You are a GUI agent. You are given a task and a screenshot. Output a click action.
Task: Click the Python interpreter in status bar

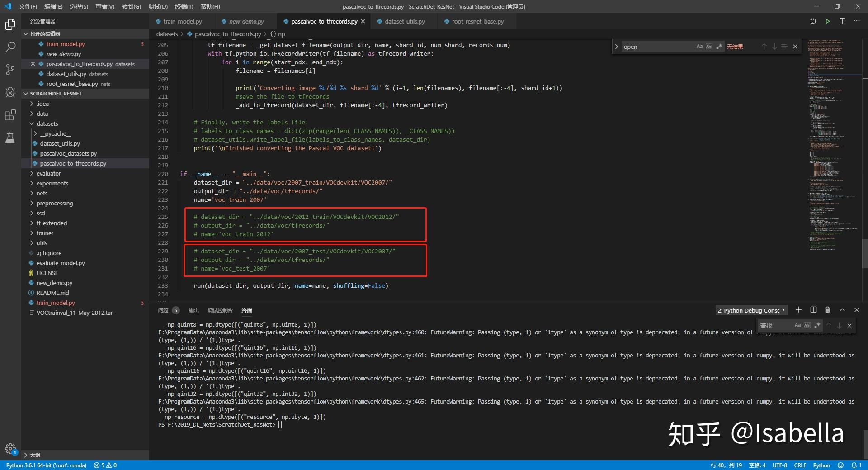(x=46, y=465)
